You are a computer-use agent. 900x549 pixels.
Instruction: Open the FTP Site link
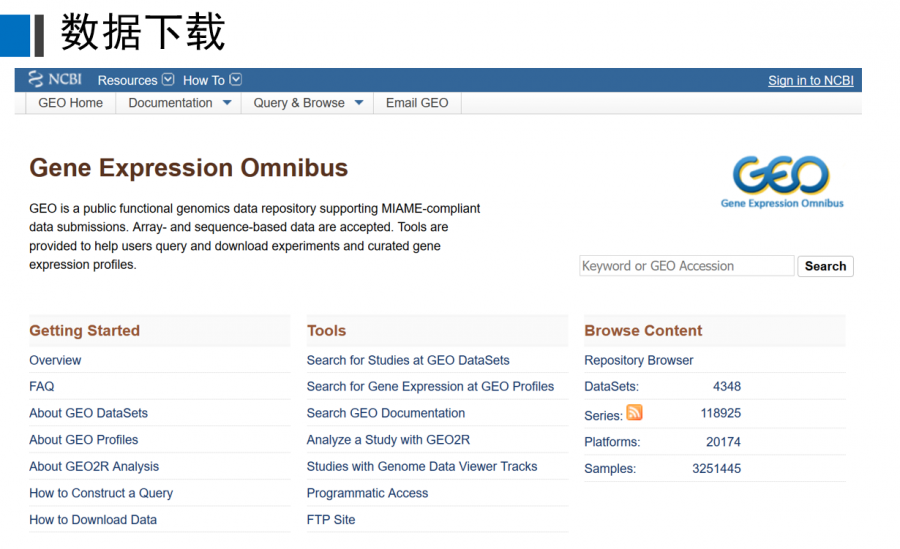(x=331, y=520)
